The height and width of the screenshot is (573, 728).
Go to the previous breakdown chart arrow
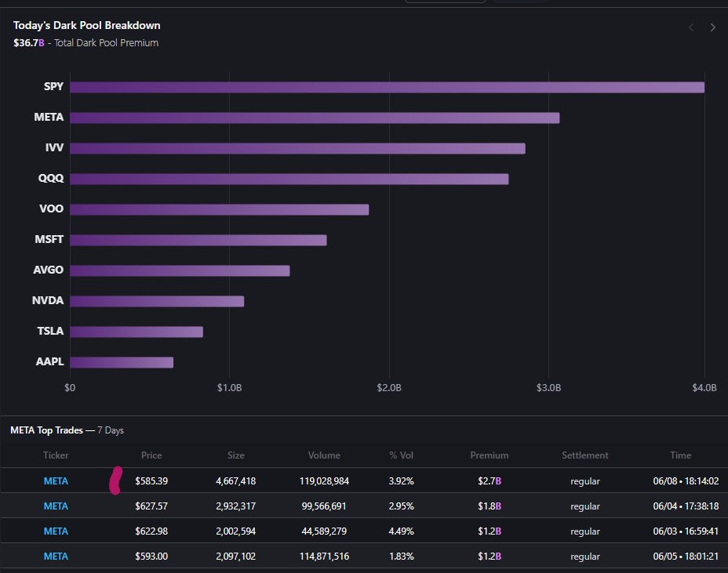(691, 27)
